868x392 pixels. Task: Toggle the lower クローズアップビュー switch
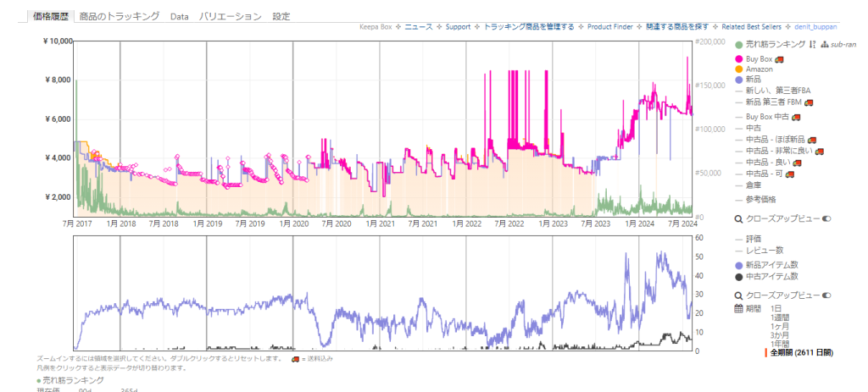coord(826,295)
